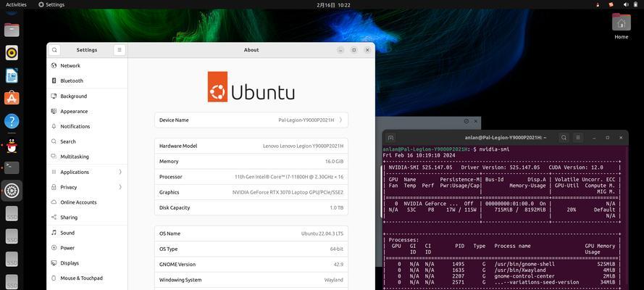Minimize the Terminal window
Image resolution: width=644 pixels, height=290 pixels.
tap(593, 138)
